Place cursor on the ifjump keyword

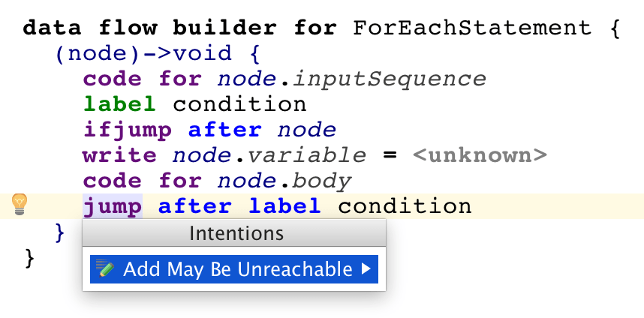[x=128, y=130]
